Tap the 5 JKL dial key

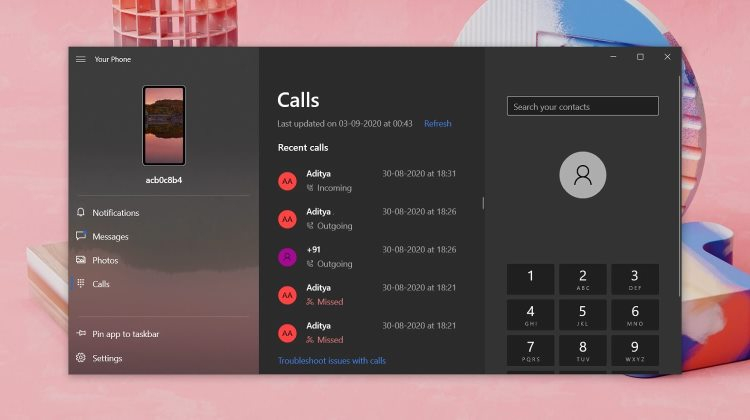583,315
